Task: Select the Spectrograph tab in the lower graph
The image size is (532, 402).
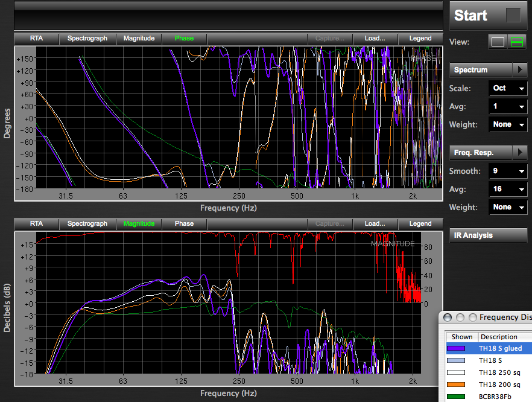Action: 87,224
